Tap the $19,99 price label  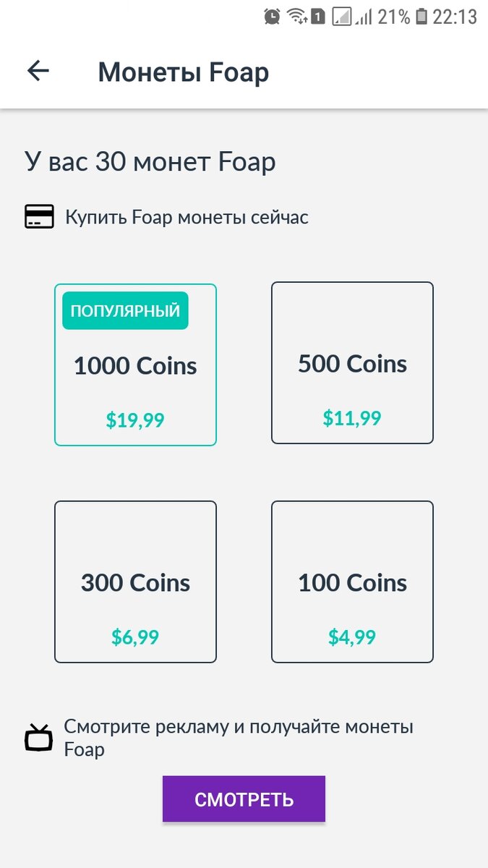(x=135, y=419)
